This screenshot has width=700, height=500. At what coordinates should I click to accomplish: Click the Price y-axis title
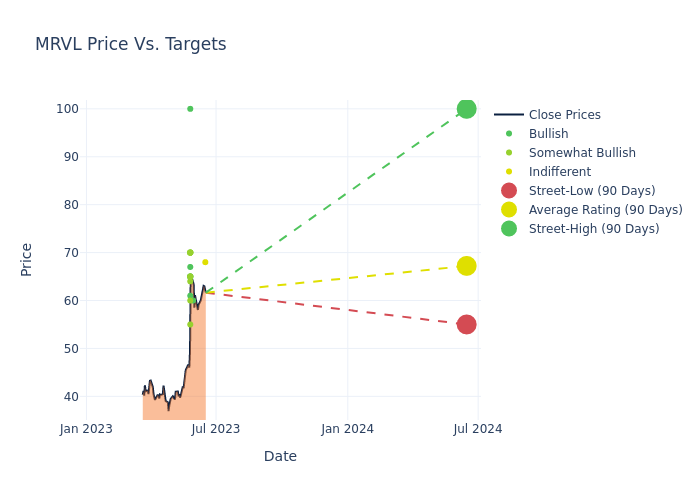(x=27, y=259)
